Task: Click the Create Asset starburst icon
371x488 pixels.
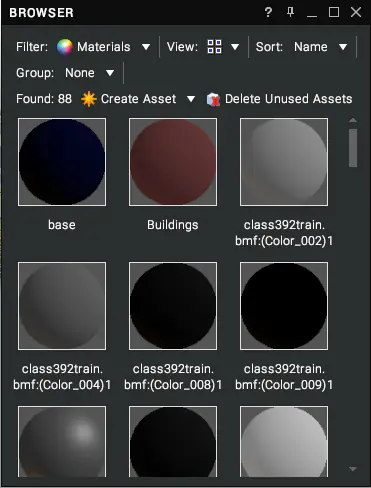Action: point(89,99)
